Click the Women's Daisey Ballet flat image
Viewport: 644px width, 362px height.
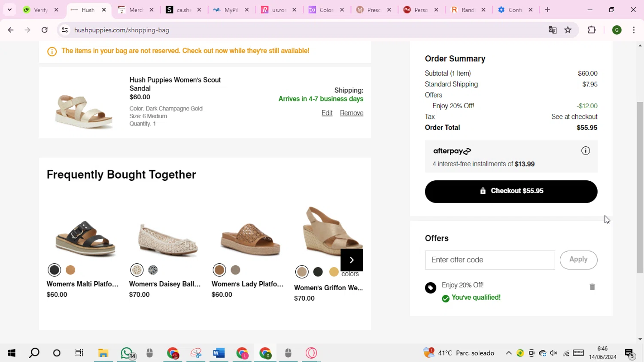click(x=168, y=240)
